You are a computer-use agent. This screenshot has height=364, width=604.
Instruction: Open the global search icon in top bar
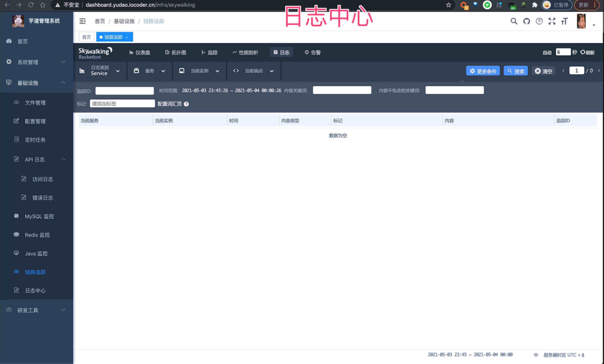514,21
